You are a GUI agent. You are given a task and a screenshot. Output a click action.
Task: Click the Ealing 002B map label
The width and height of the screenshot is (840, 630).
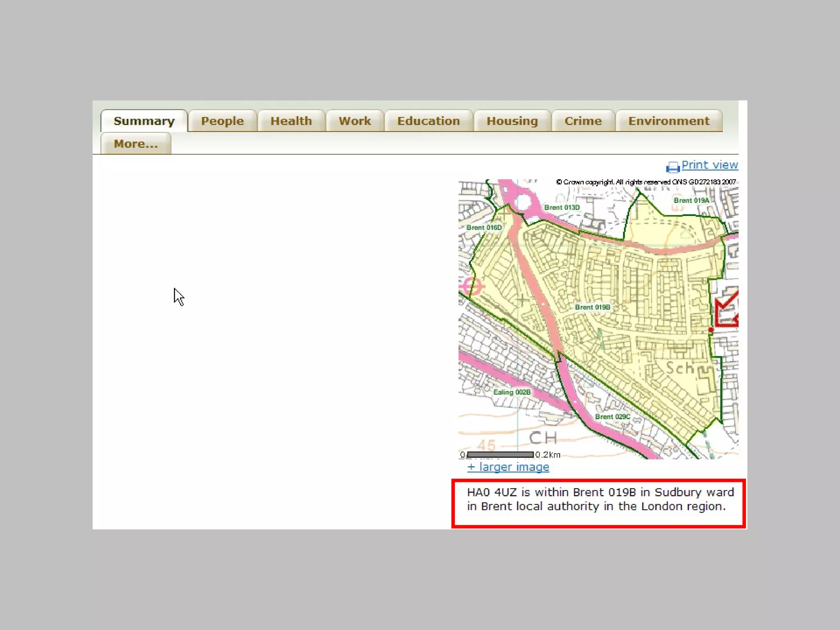[x=511, y=392]
